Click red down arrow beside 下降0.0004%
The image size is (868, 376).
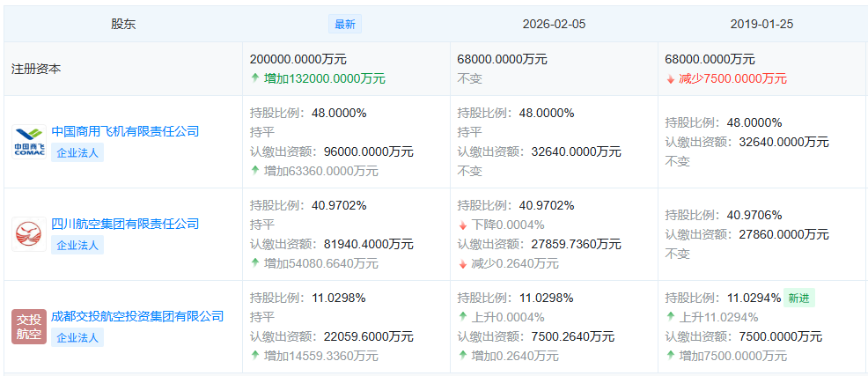click(x=463, y=225)
